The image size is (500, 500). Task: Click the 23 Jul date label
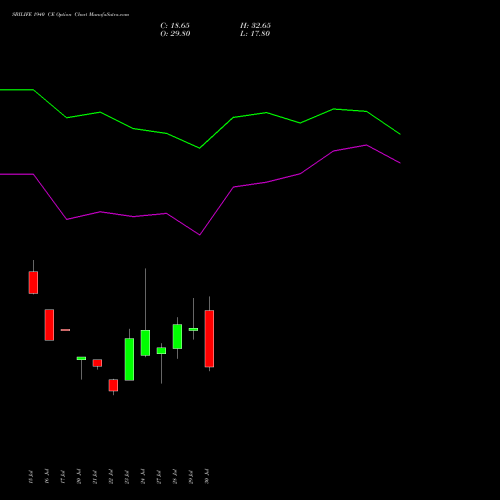click(127, 477)
